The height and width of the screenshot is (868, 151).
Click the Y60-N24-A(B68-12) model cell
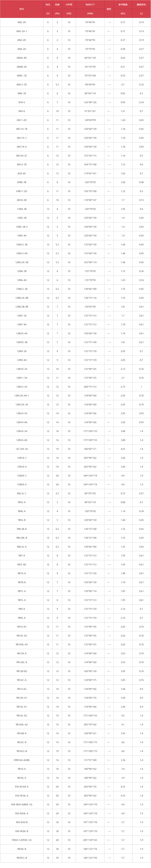pyautogui.click(x=22, y=805)
